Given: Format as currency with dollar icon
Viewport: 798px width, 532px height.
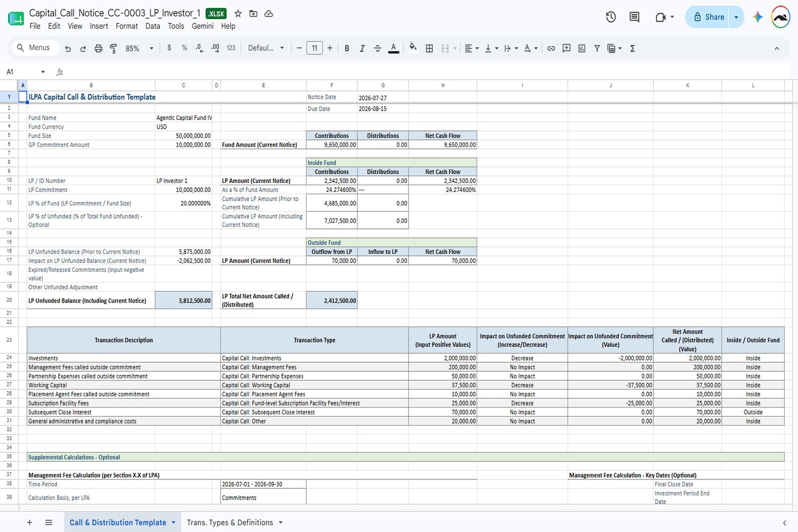Looking at the screenshot, I should point(169,48).
